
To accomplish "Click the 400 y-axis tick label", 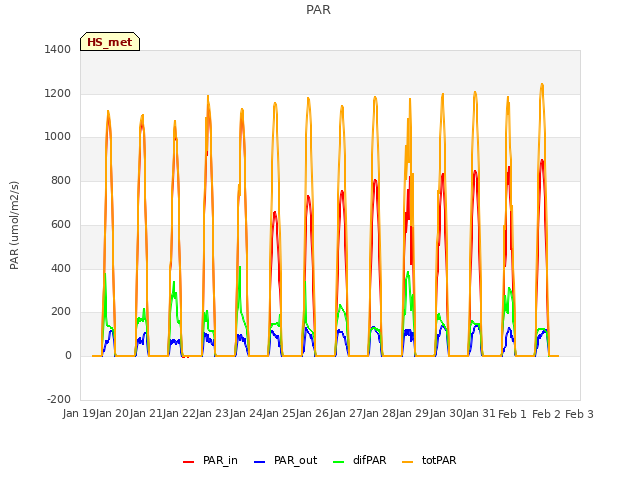I will 61,268.
